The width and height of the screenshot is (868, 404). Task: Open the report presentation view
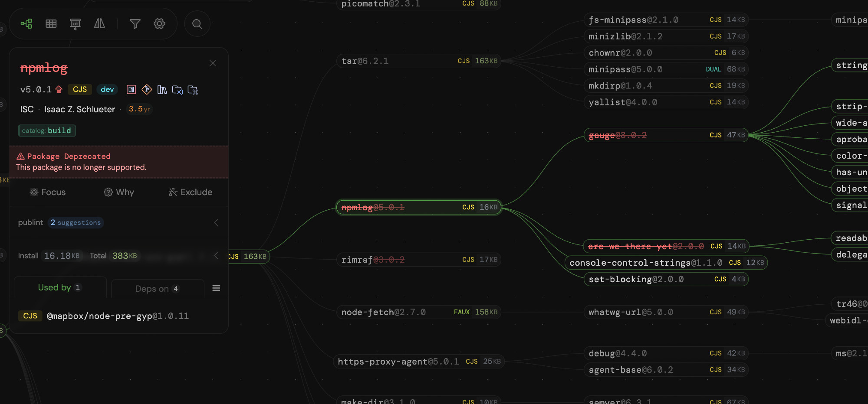pos(76,24)
